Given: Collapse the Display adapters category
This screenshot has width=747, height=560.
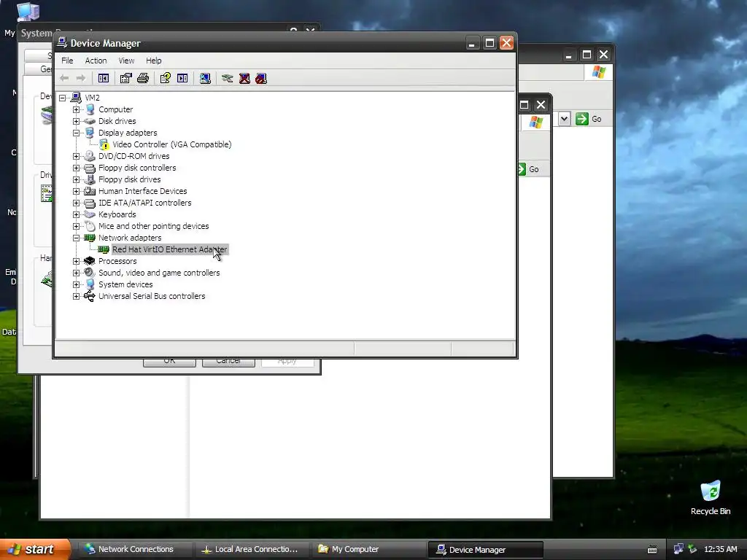Looking at the screenshot, I should click(x=76, y=133).
